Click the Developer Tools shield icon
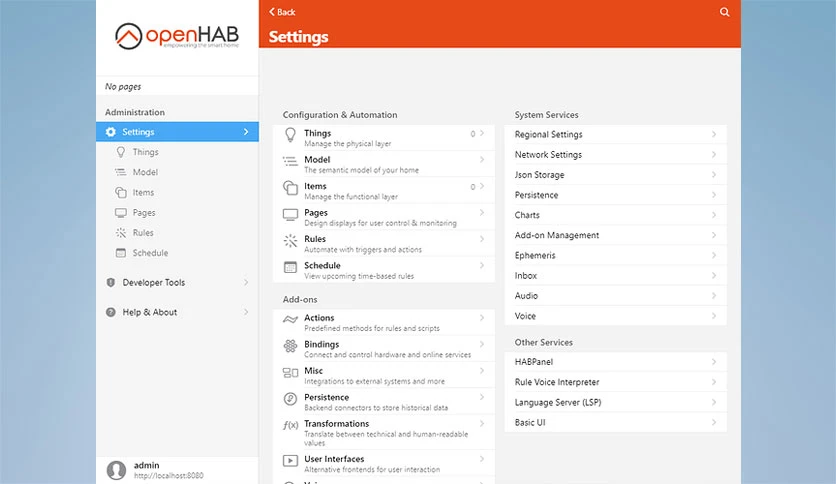 pos(110,282)
